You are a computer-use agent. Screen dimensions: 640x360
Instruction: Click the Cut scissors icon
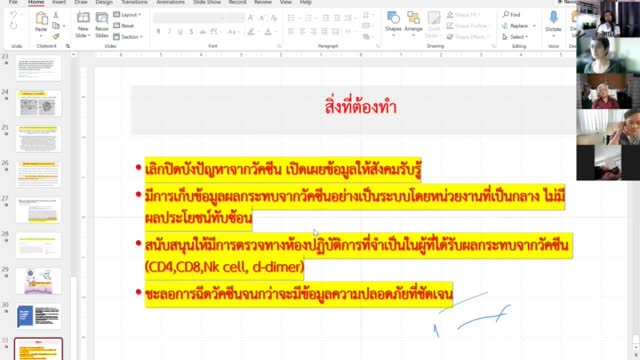pos(56,15)
